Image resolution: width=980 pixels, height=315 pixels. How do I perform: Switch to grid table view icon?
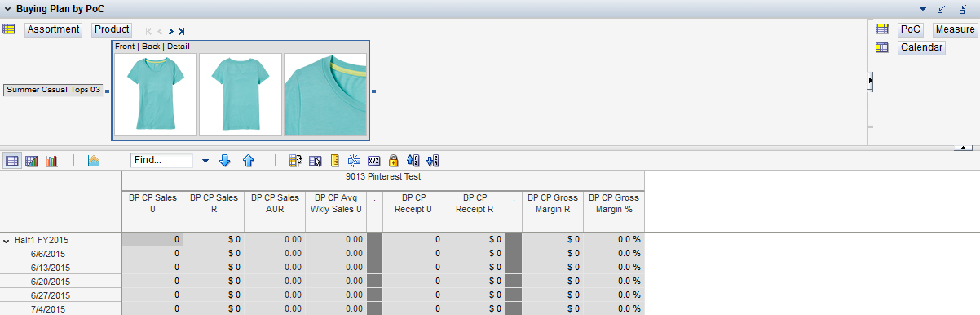(x=12, y=161)
